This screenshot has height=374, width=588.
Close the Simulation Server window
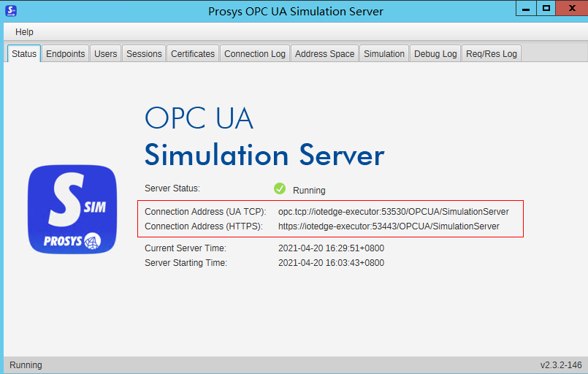point(572,8)
